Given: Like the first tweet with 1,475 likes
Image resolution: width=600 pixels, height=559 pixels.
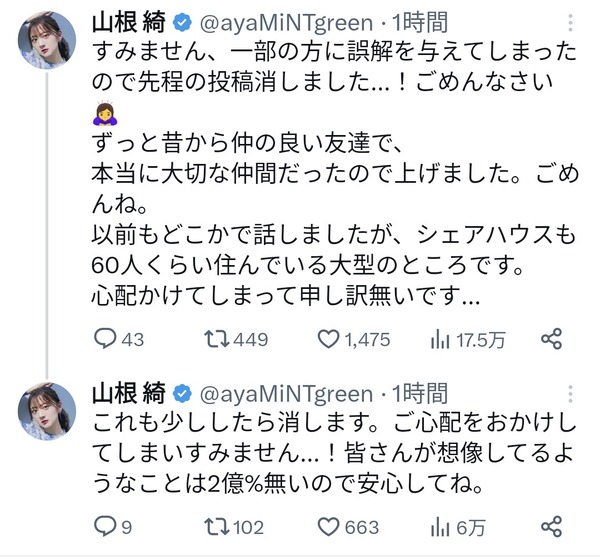Looking at the screenshot, I should tap(328, 340).
